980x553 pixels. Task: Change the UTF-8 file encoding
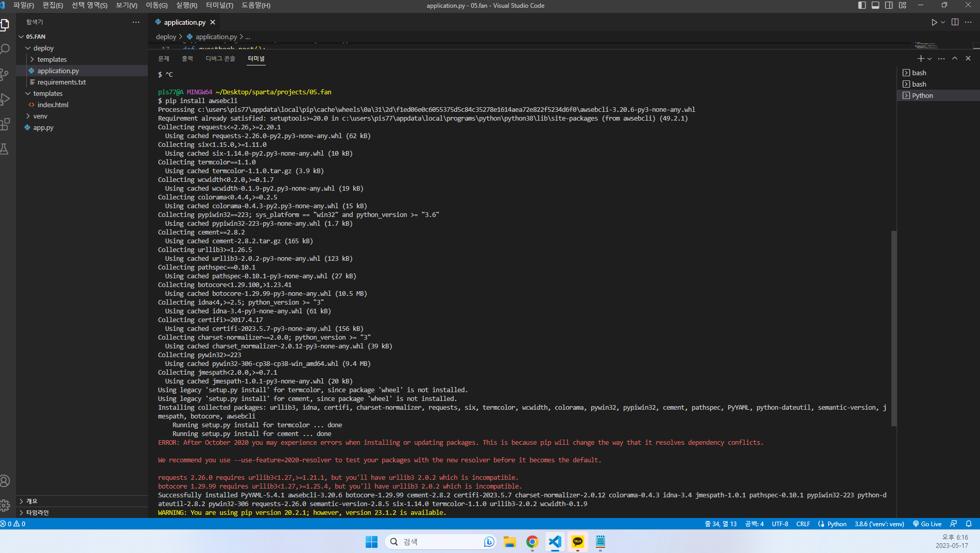point(780,524)
